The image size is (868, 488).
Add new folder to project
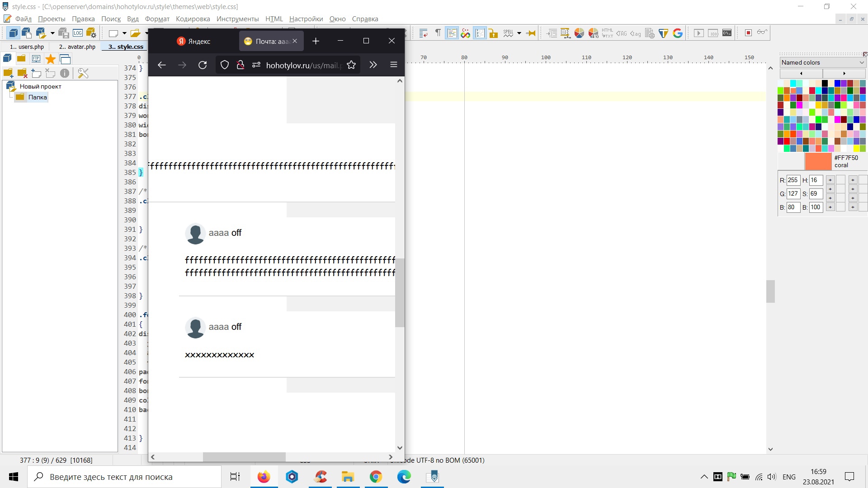click(8, 73)
